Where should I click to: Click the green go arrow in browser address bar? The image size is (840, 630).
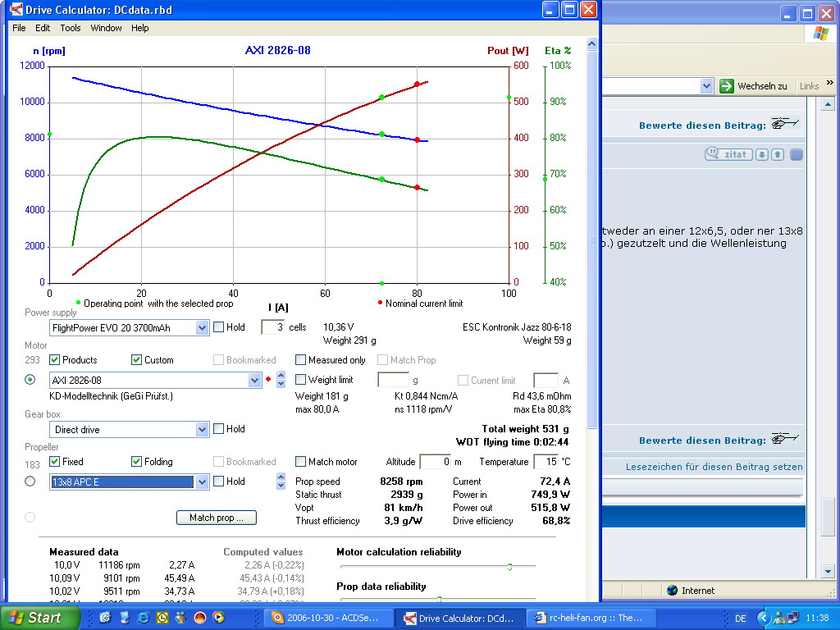[x=727, y=85]
